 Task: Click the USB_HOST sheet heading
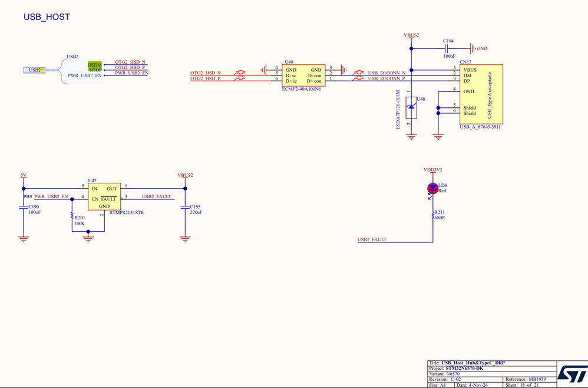point(47,17)
